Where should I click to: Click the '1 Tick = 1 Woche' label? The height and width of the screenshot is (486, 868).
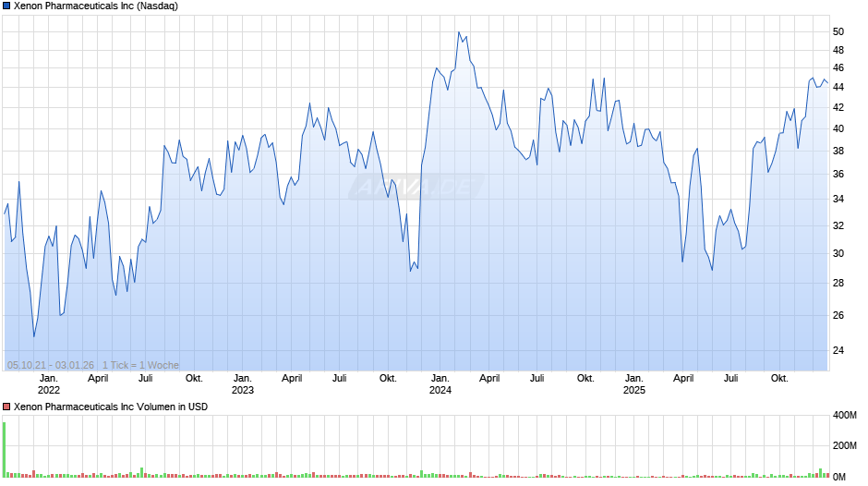pos(140,365)
